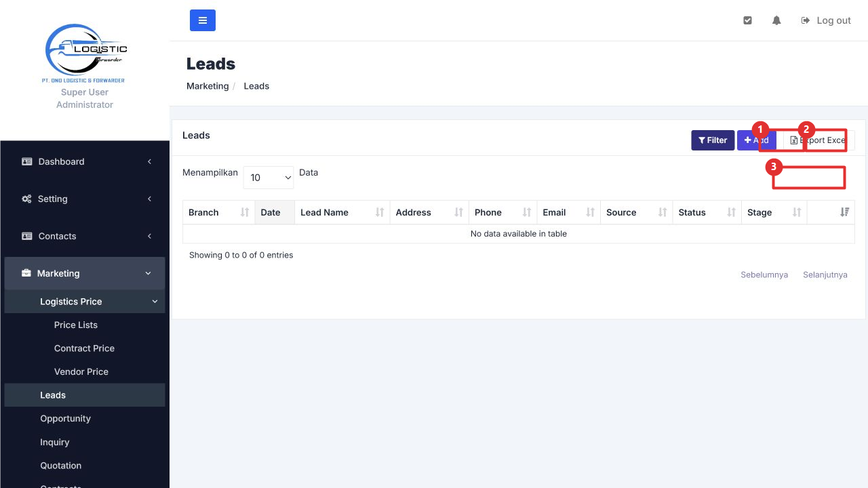Image resolution: width=868 pixels, height=488 pixels.
Task: Open Vendor Price in the sidebar
Action: [81, 371]
